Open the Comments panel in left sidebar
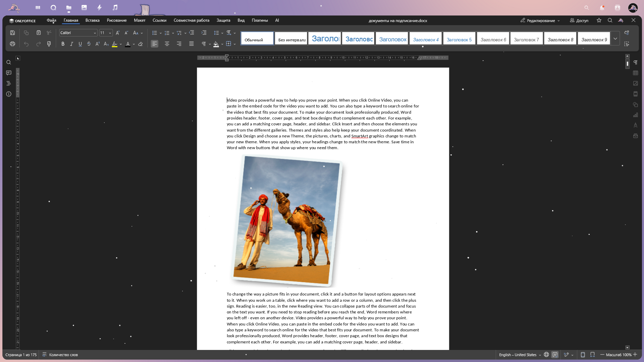The image size is (644, 362). pyautogui.click(x=9, y=73)
